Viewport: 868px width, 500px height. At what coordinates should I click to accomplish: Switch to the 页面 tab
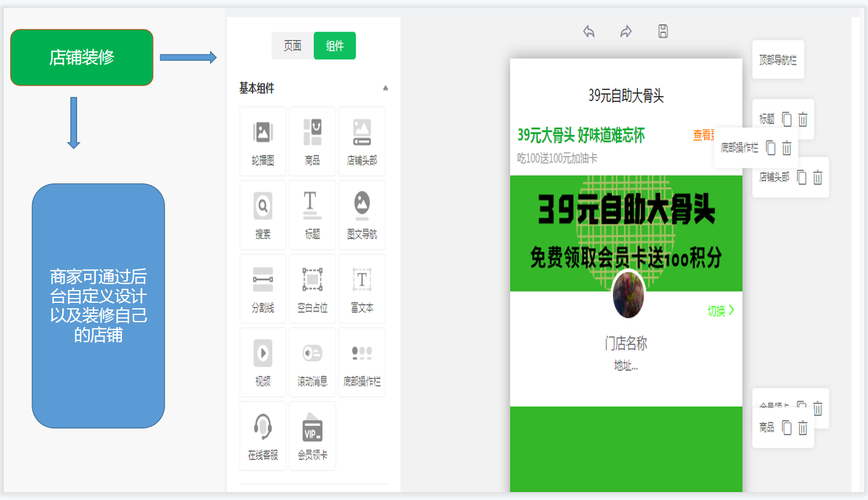(x=293, y=46)
